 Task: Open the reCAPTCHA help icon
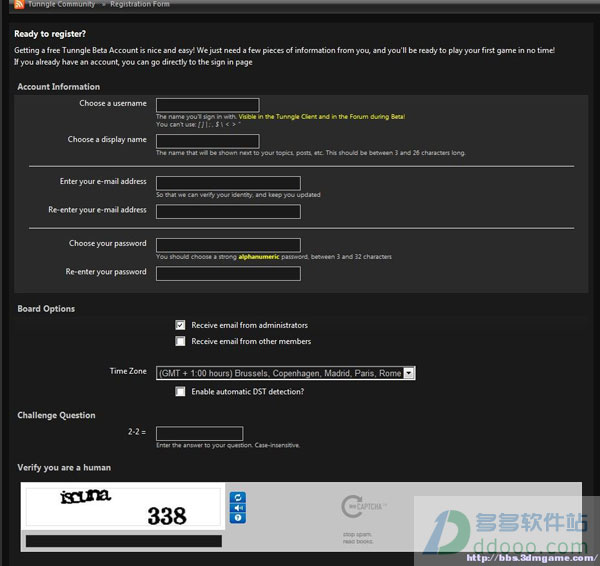(238, 518)
